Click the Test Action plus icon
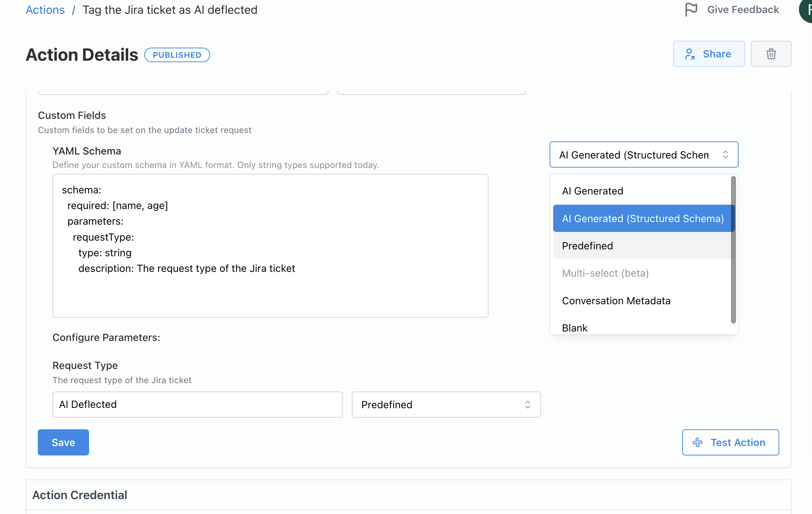 tap(698, 442)
